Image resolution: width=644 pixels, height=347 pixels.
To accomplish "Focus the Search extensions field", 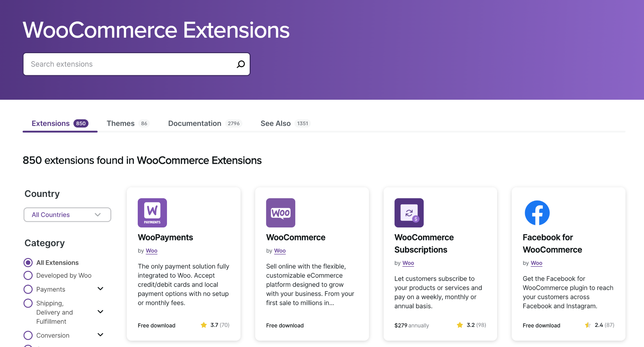I will [136, 64].
